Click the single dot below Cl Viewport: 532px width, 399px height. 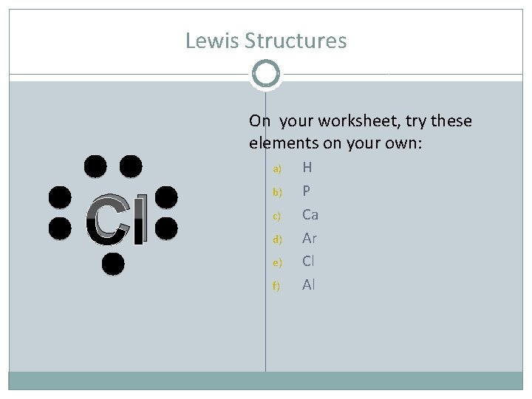112,263
